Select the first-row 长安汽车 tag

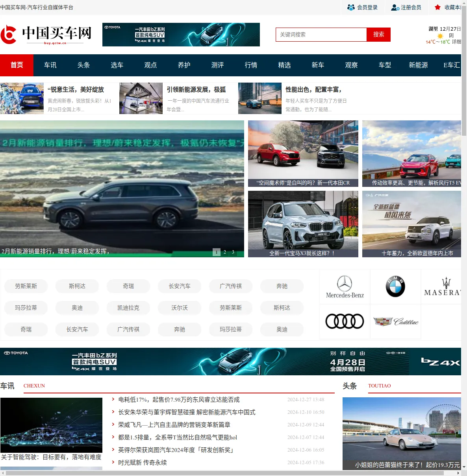point(180,286)
